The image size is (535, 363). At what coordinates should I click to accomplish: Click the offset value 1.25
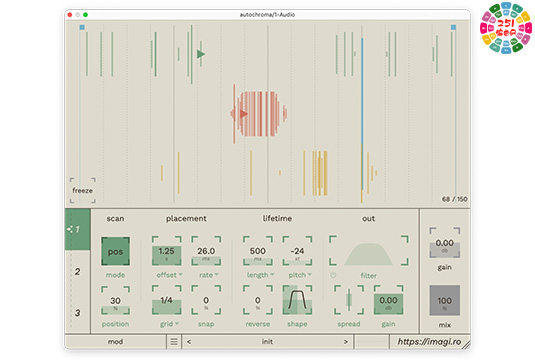[167, 251]
